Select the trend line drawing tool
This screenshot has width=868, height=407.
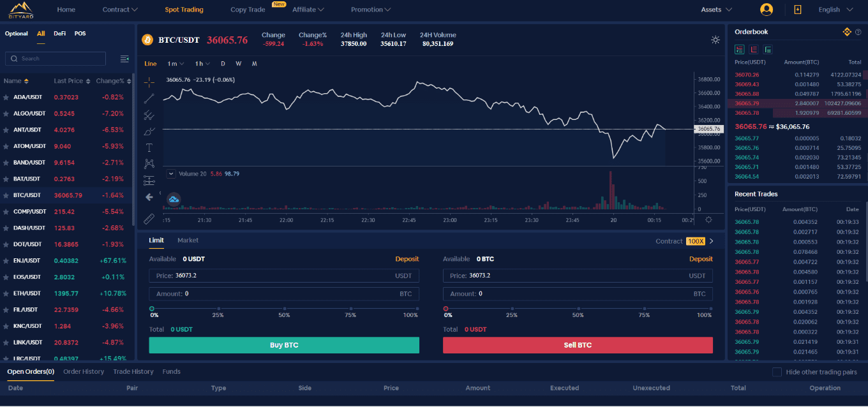[149, 98]
